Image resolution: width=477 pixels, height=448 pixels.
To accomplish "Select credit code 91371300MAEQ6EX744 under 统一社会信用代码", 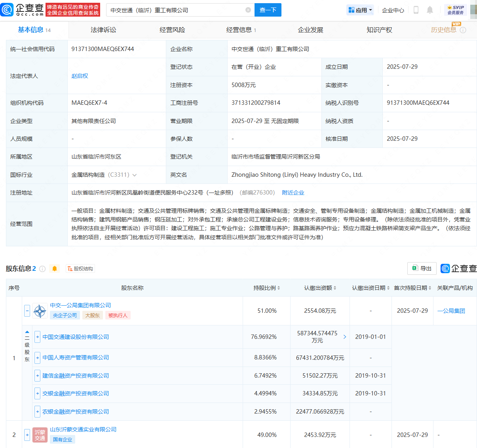I will pos(103,49).
